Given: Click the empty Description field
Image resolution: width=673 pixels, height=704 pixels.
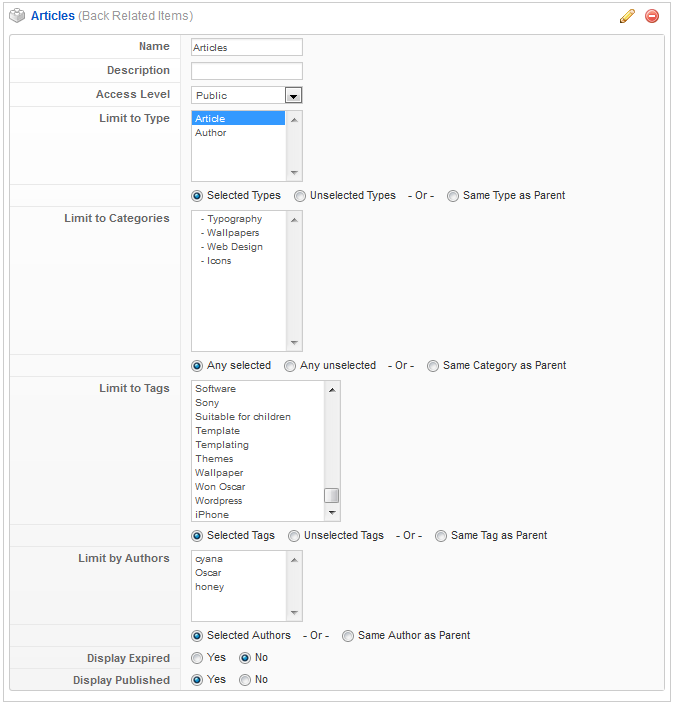Looking at the screenshot, I should click(246, 71).
